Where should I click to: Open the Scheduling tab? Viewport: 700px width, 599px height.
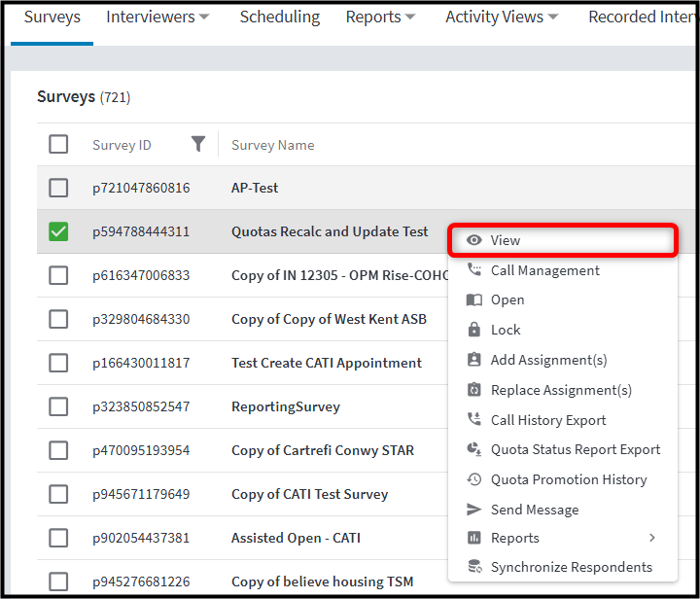point(280,17)
